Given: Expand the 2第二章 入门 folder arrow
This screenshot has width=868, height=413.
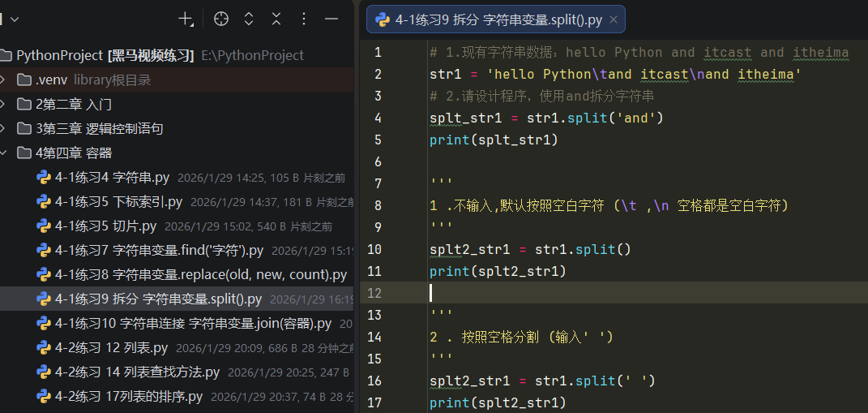Looking at the screenshot, I should click(2, 104).
